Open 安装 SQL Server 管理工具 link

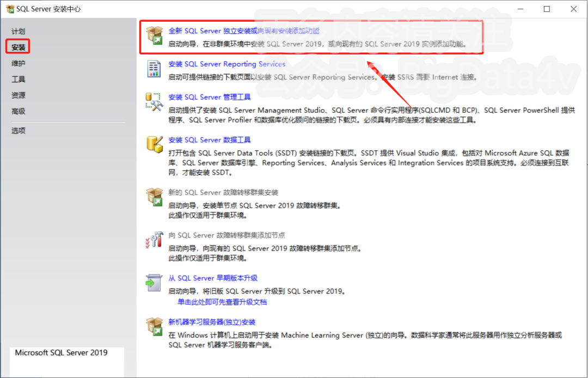pyautogui.click(x=210, y=97)
